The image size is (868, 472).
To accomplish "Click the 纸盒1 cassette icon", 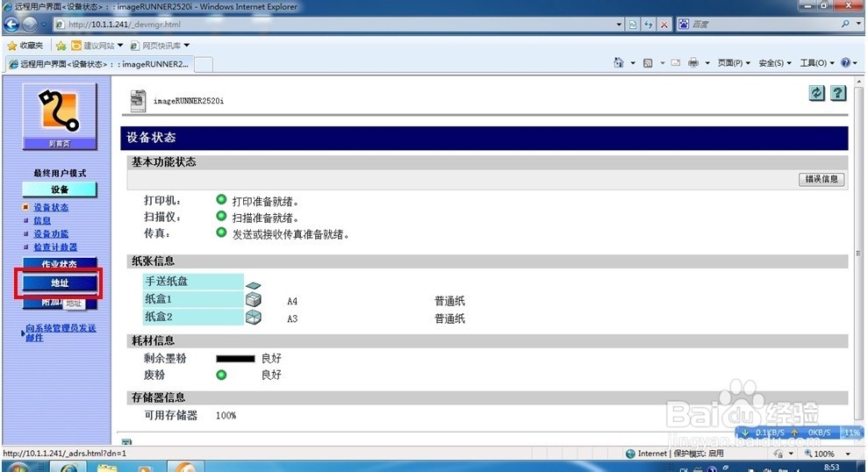I will (253, 299).
